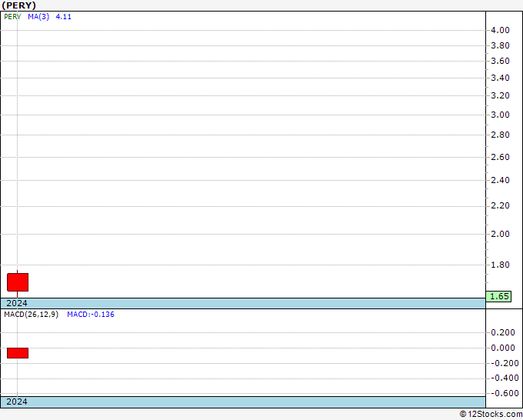Click the (PERY) chart title
The width and height of the screenshot is (523, 420).
coord(19,5)
